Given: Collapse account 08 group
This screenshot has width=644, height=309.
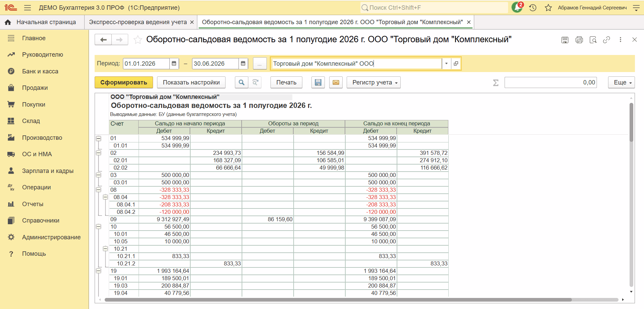Looking at the screenshot, I should point(99,190).
